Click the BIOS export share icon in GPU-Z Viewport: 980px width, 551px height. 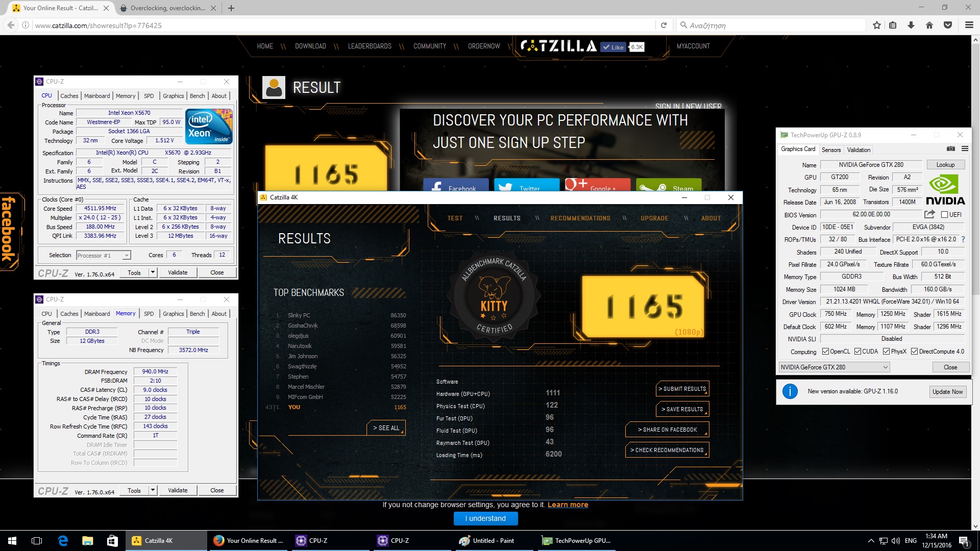[929, 214]
